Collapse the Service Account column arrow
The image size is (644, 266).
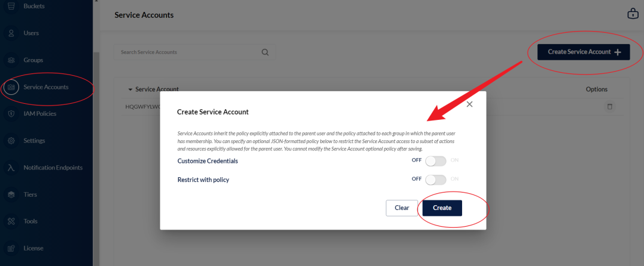point(131,89)
